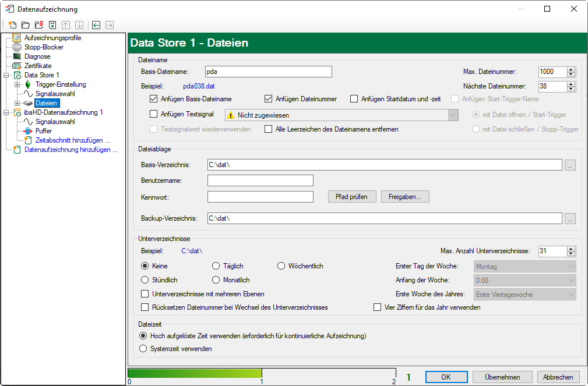Viewport: 588px width, 386px height.
Task: Open Aufzeichnungsprofile in the tree
Action: pyautogui.click(x=52, y=38)
